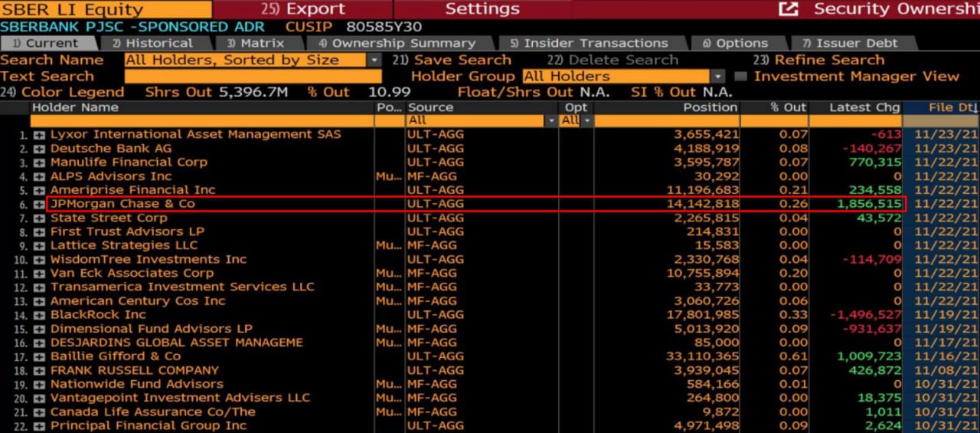The width and height of the screenshot is (980, 433).
Task: Expand the Principal Financial Group row
Action: (x=39, y=426)
